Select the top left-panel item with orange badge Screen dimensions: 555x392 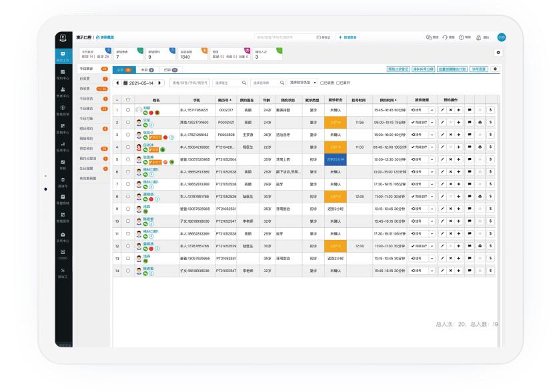pos(93,69)
